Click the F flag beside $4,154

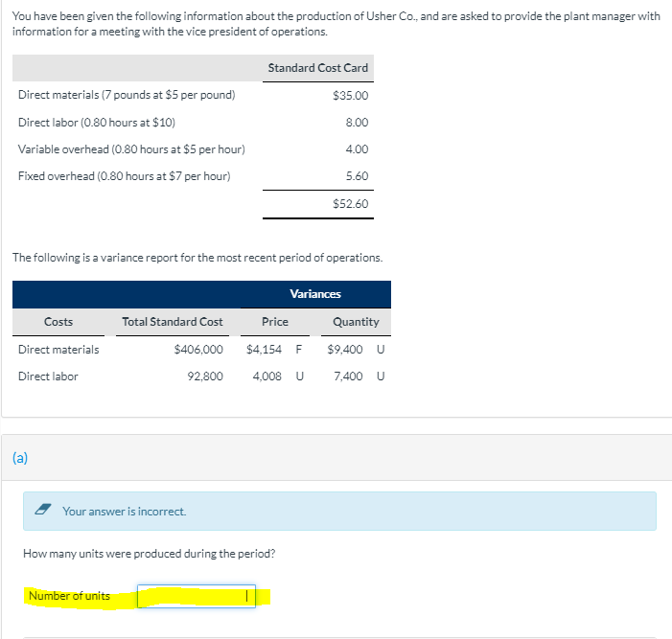coord(299,350)
